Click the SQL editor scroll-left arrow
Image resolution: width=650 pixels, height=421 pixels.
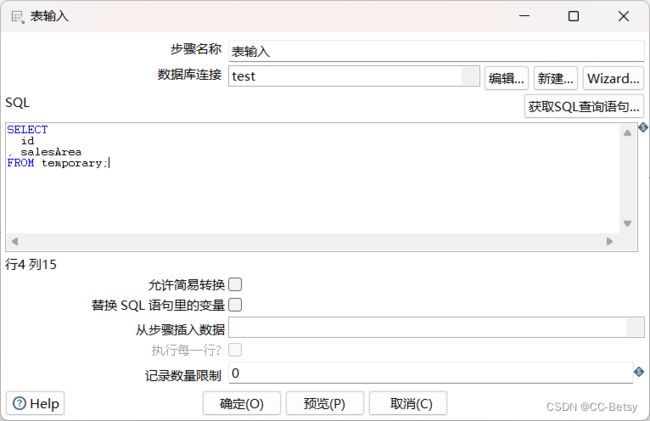pyautogui.click(x=15, y=241)
